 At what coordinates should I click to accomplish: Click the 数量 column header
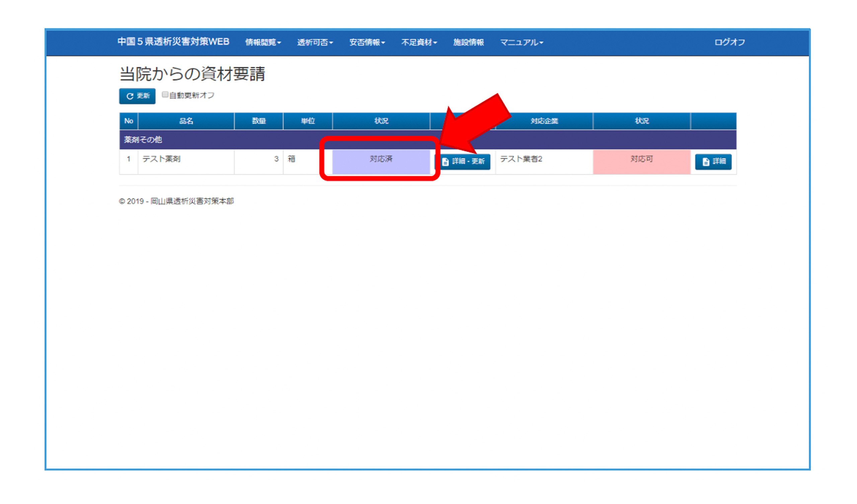pos(258,121)
